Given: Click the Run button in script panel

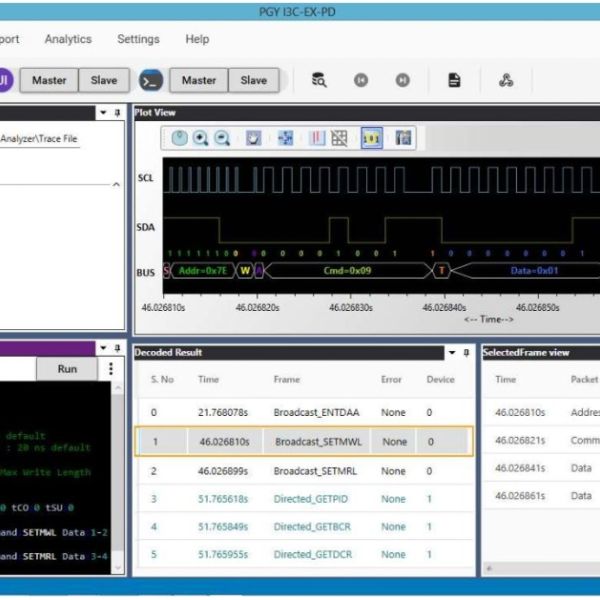Looking at the screenshot, I should coord(67,368).
